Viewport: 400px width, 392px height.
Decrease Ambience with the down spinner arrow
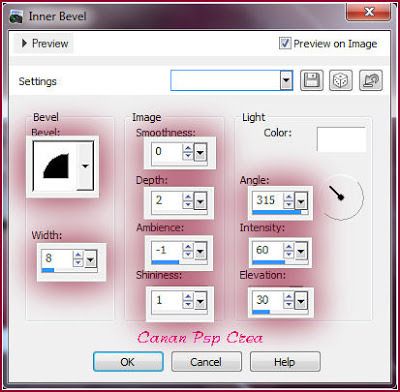188,255
